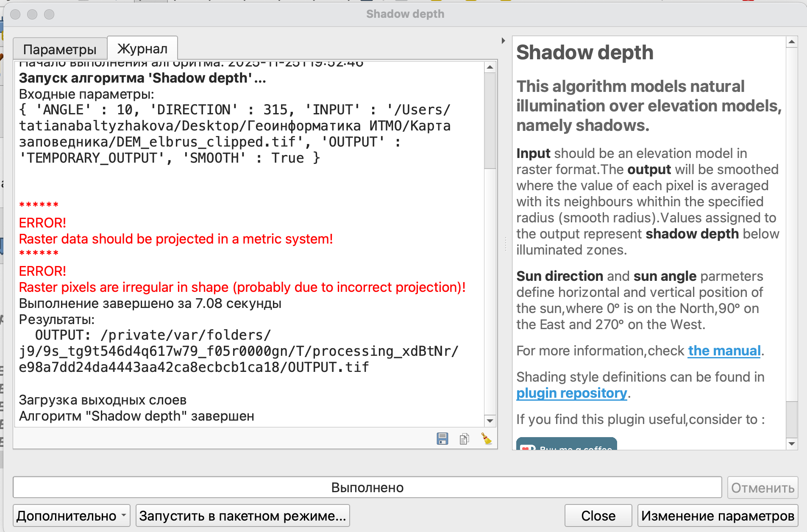Click the Buy me a coffee badge
Screen dimensions: 807x532
[x=566, y=445]
